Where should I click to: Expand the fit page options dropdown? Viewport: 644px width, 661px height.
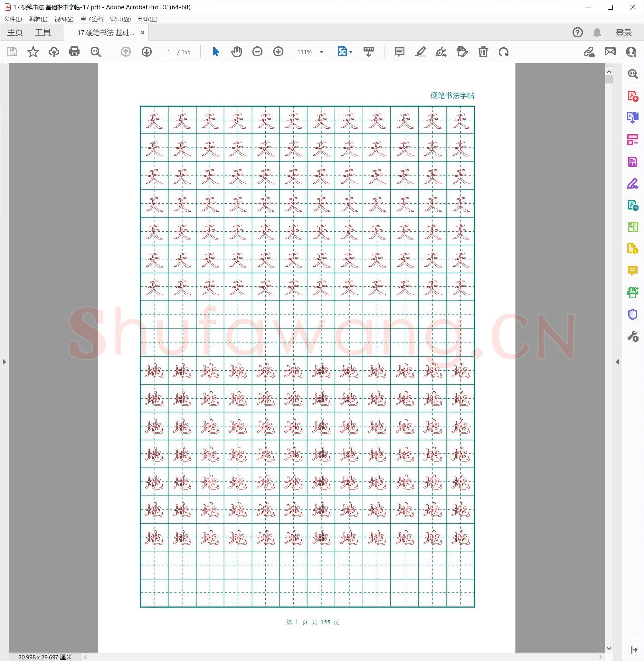351,52
